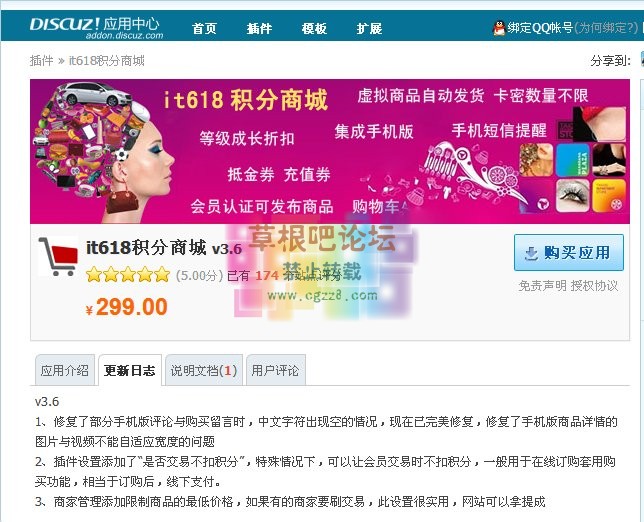
Task: Open the 免责声明 link
Action: coord(543,286)
